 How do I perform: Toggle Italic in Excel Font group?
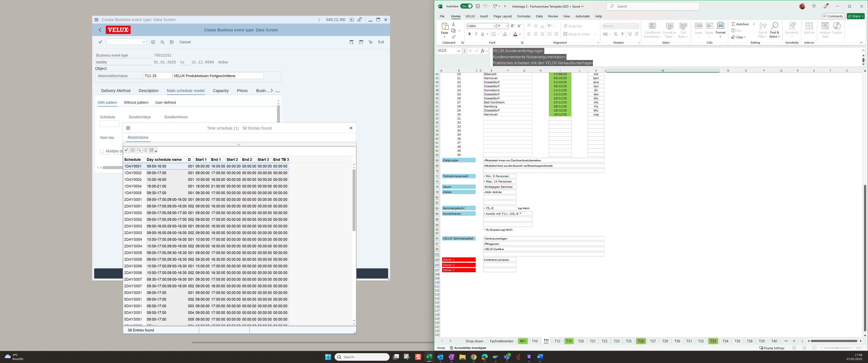pyautogui.click(x=476, y=34)
